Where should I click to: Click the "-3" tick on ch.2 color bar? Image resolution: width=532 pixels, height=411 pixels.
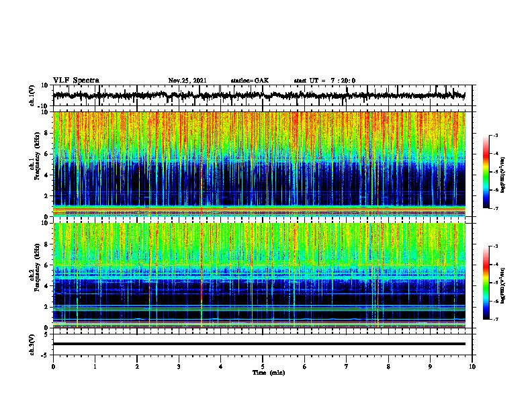pyautogui.click(x=496, y=246)
